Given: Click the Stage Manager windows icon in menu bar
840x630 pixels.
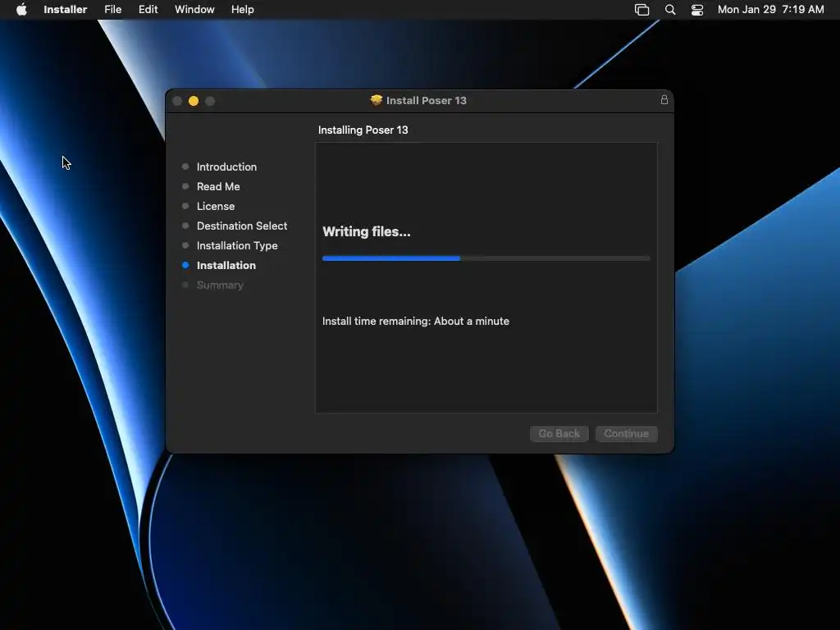Looking at the screenshot, I should (x=641, y=10).
